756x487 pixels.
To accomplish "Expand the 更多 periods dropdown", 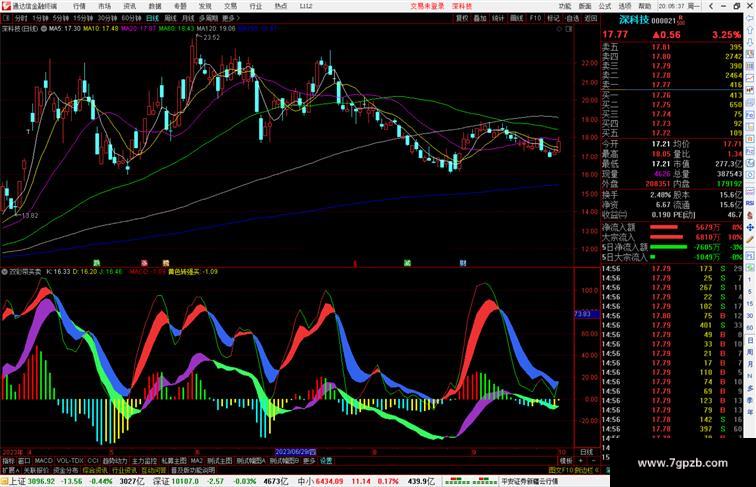I will point(230,18).
